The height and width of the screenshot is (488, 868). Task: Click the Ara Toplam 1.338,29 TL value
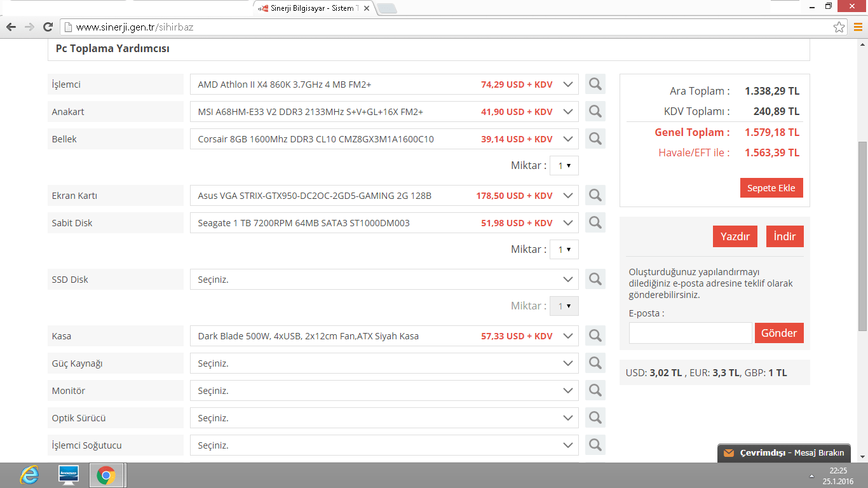point(772,91)
